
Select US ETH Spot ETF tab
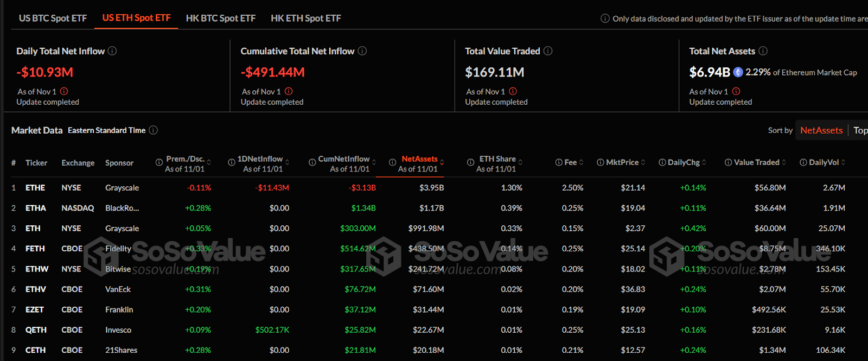pos(136,18)
